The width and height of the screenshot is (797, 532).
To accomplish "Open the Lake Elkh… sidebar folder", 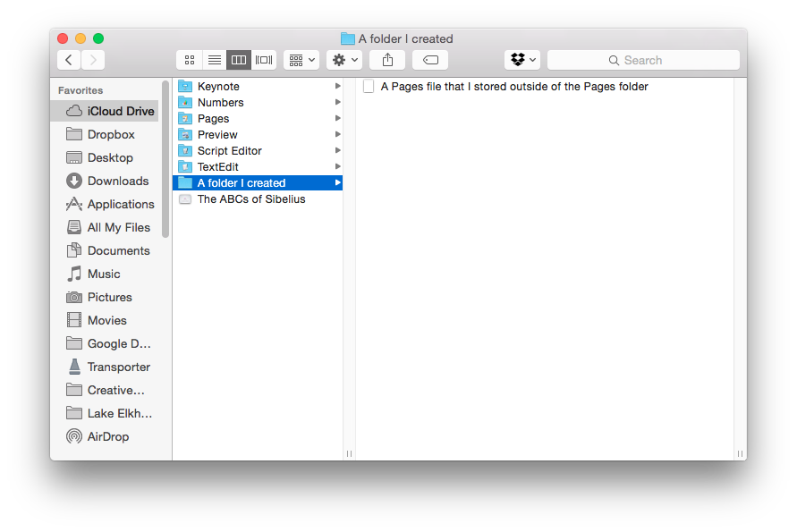I will (105, 414).
